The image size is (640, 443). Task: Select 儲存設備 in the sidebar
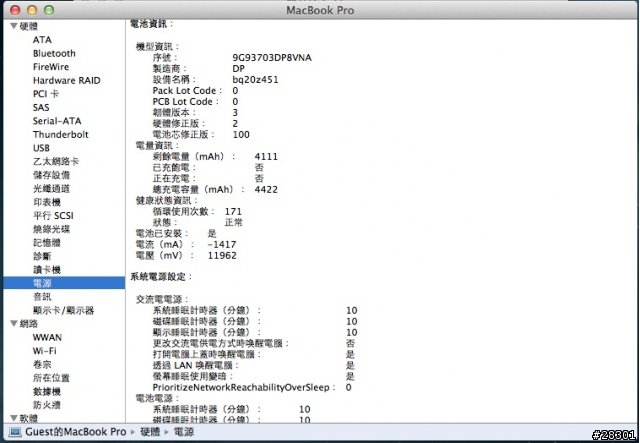pyautogui.click(x=51, y=175)
